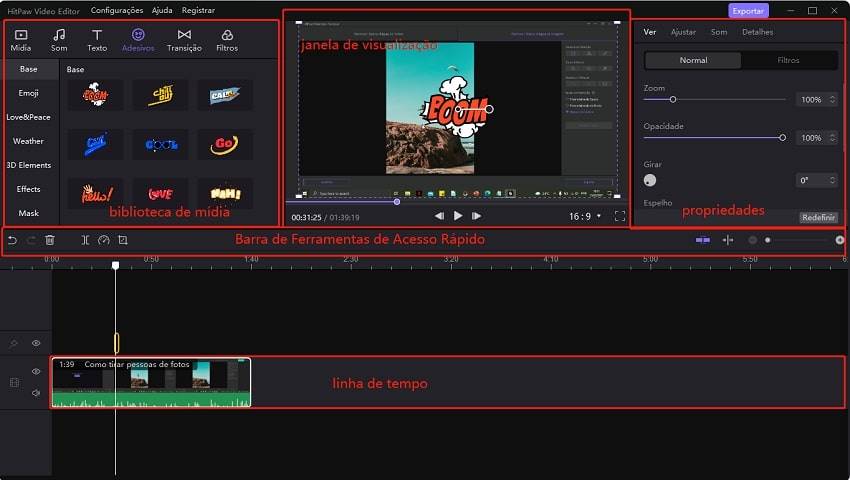The height and width of the screenshot is (480, 850).
Task: Open the Configurações menu
Action: pyautogui.click(x=116, y=10)
